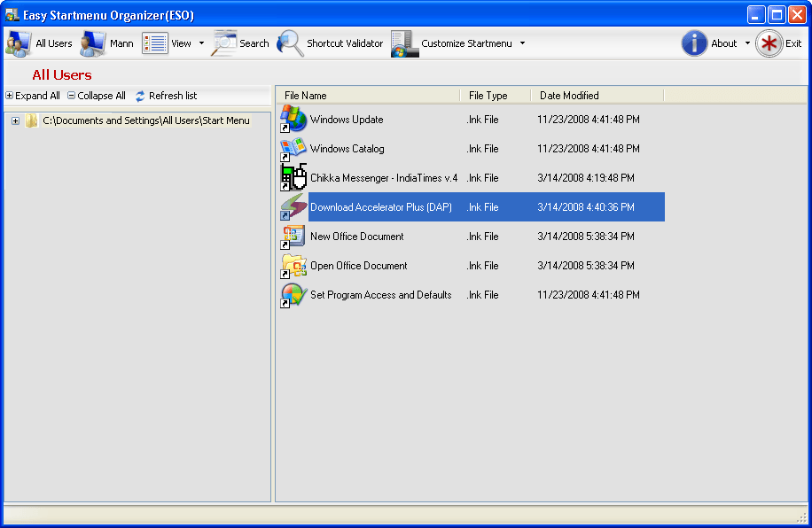Viewport: 812px width, 528px height.
Task: Click the Search magnifier icon
Action: 224,43
